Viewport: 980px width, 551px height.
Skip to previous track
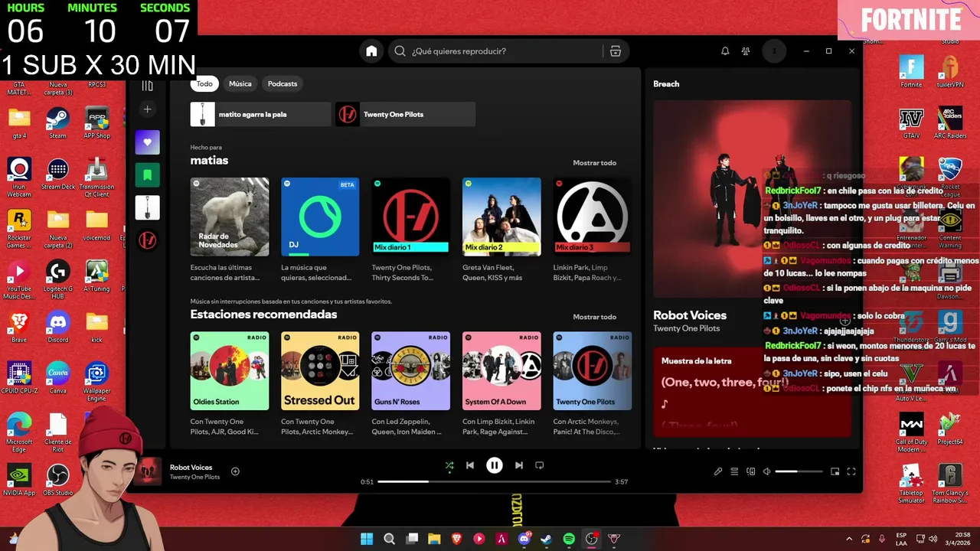tap(470, 465)
